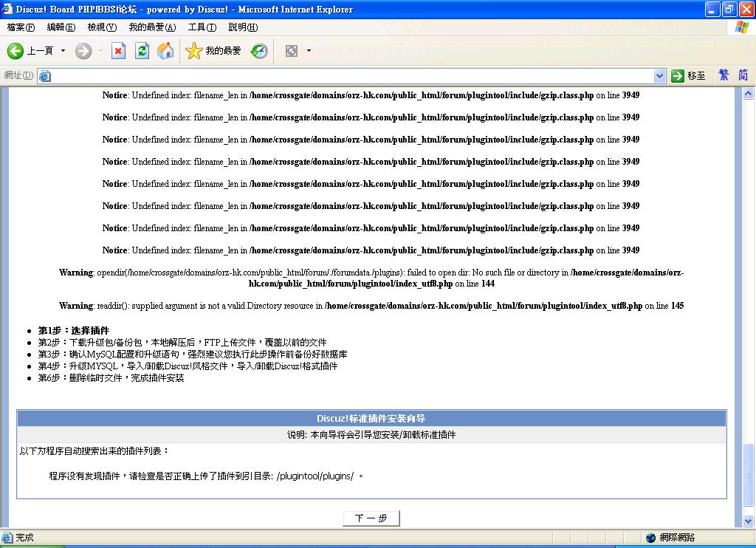Click the Windows flag logo
756x548 pixels.
tap(741, 27)
